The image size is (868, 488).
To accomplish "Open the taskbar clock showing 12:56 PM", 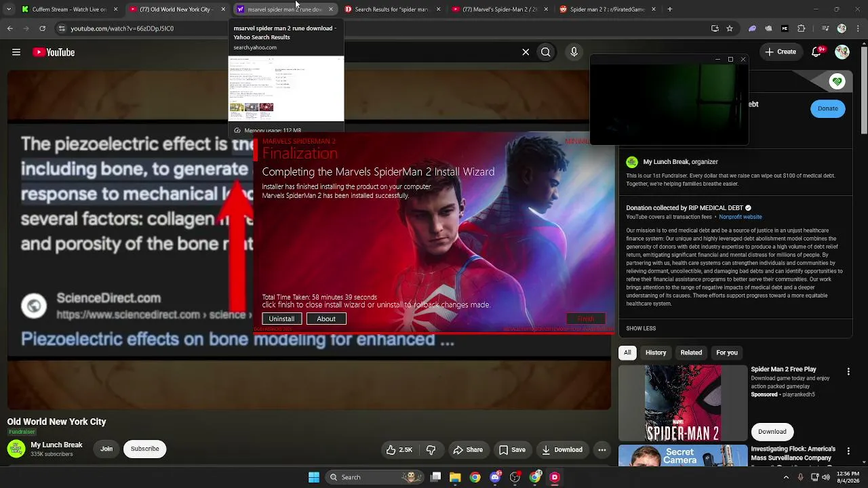I will (x=848, y=477).
